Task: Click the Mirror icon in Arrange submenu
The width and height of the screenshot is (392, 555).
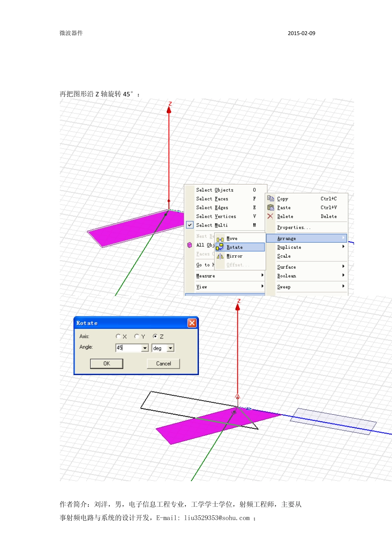Action: [220, 256]
